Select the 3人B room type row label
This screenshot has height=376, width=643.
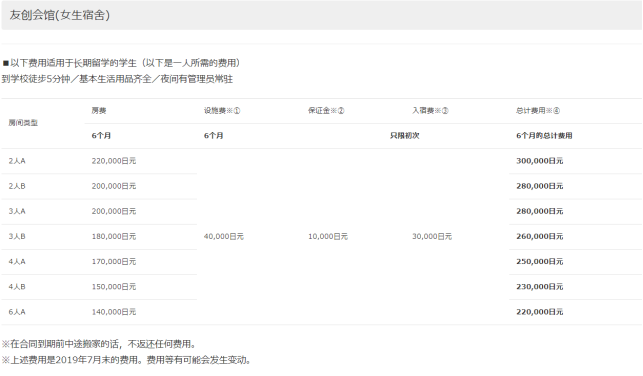point(17,236)
